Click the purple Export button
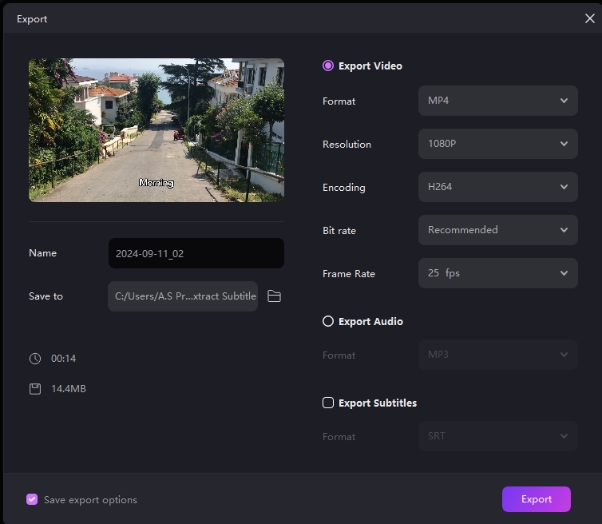This screenshot has width=602, height=524. (x=536, y=499)
